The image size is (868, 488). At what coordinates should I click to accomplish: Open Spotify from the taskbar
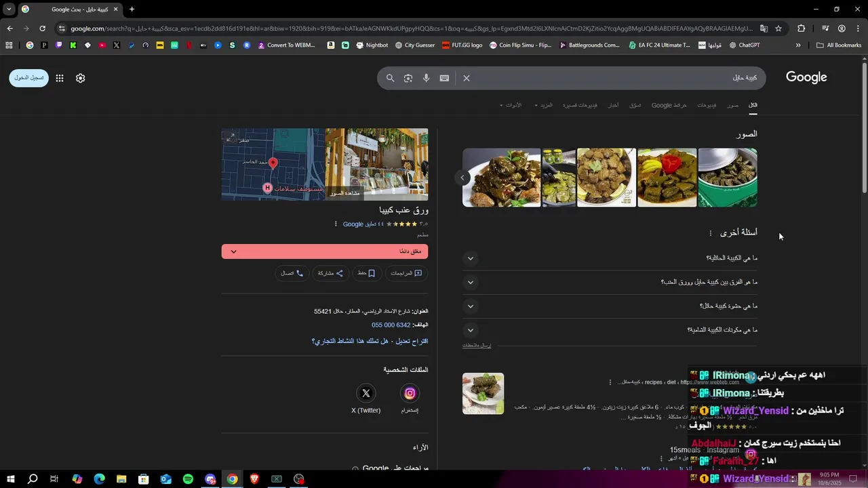188,479
